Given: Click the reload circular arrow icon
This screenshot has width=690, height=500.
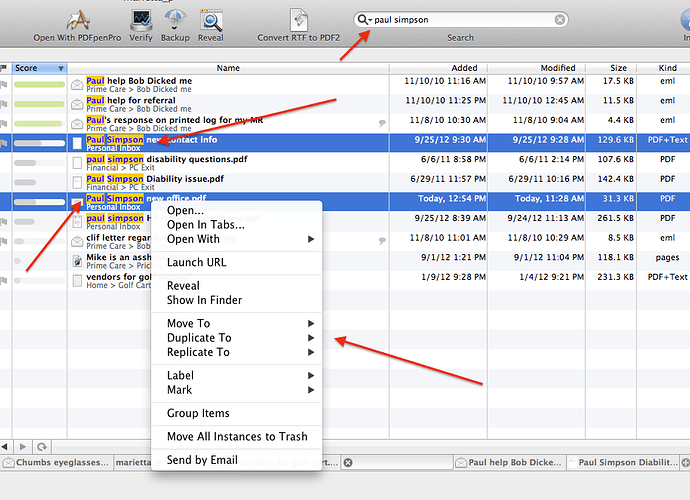Looking at the screenshot, I should (x=42, y=447).
